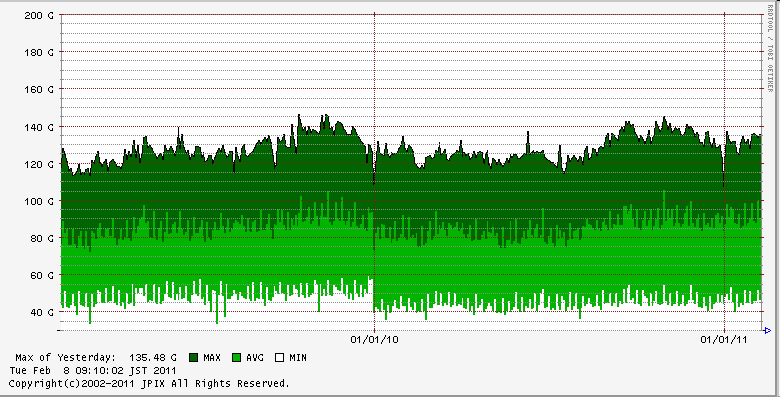Click the MIN legend label
The height and width of the screenshot is (397, 780).
pyautogui.click(x=298, y=358)
